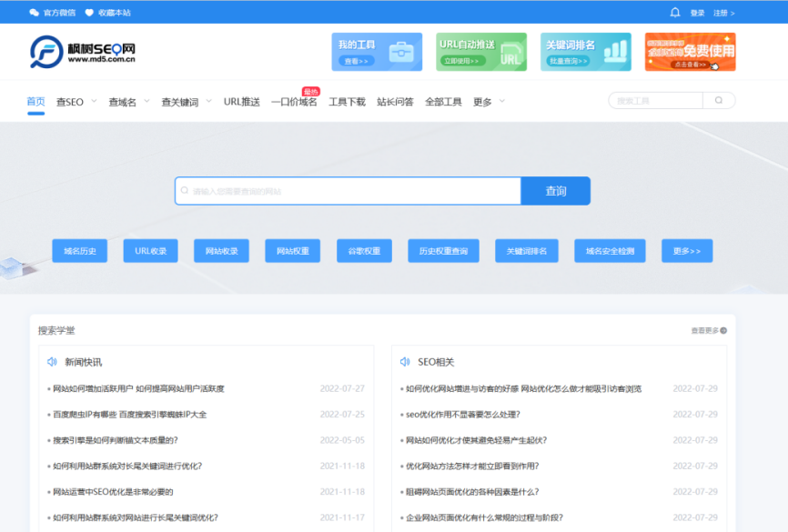The image size is (788, 532).
Task: Open article 网站如何优化才使其避免轻易产生起伏
Action: 477,440
